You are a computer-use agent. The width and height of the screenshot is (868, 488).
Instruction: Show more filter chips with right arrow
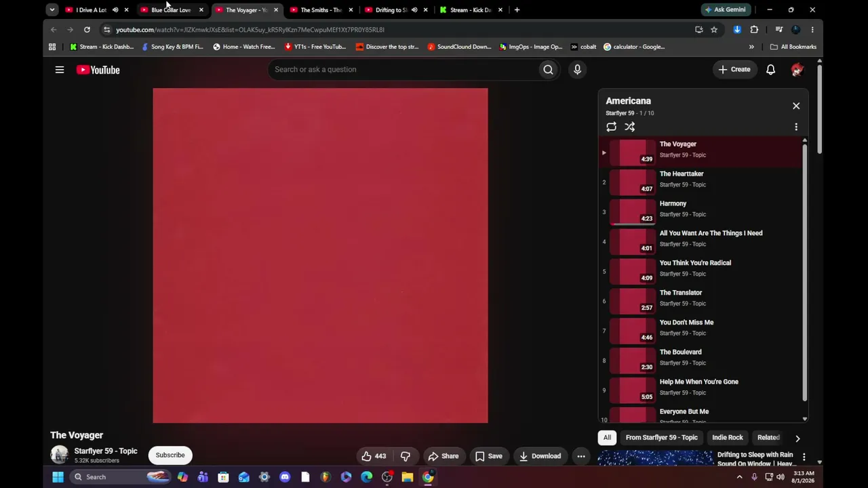click(797, 439)
